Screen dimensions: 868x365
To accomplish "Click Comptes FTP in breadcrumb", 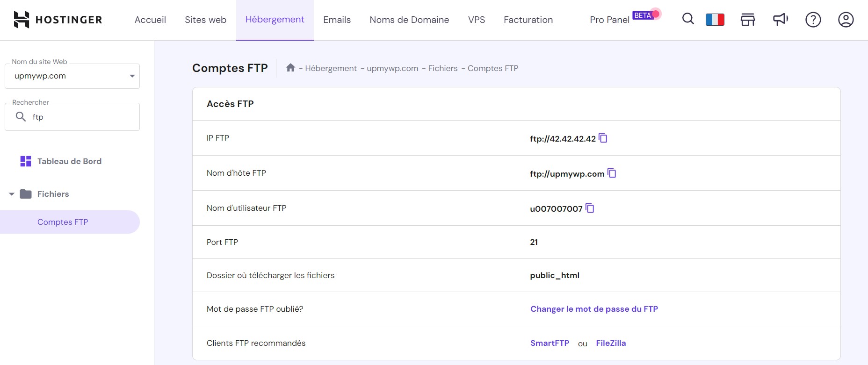I will click(x=493, y=68).
